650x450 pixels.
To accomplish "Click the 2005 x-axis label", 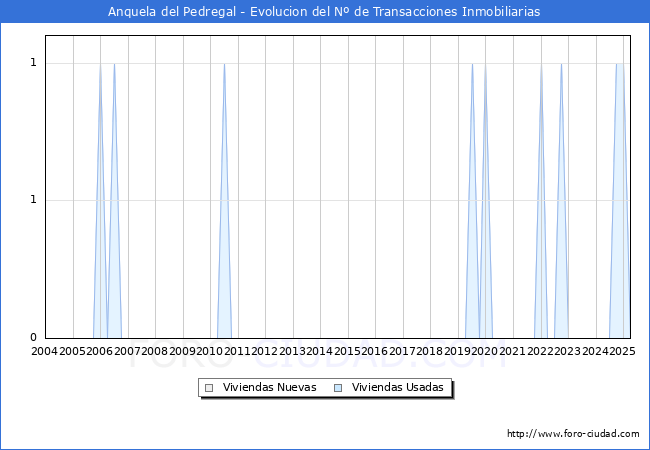I will click(x=72, y=351).
